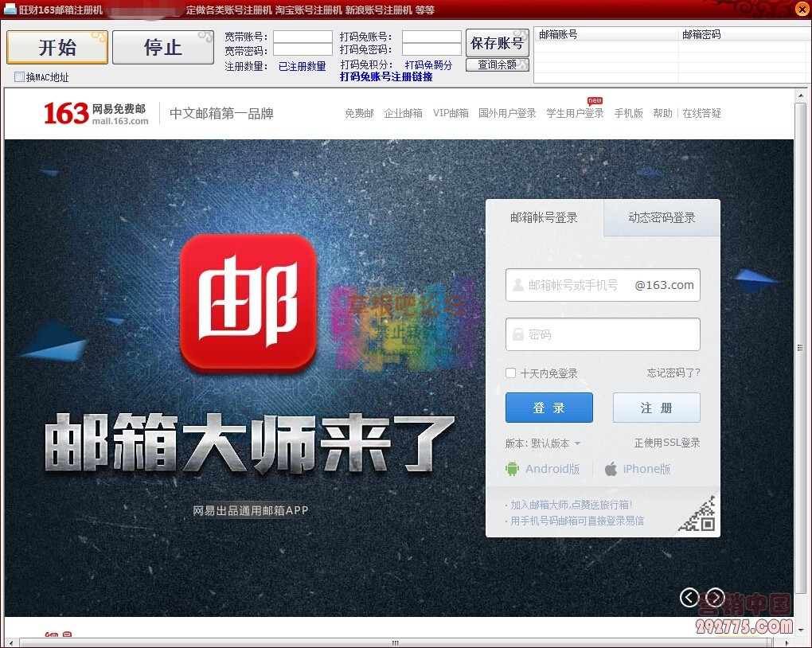Image resolution: width=812 pixels, height=648 pixels.
Task: Click the 163 NetEase mail logo
Action: click(x=96, y=114)
